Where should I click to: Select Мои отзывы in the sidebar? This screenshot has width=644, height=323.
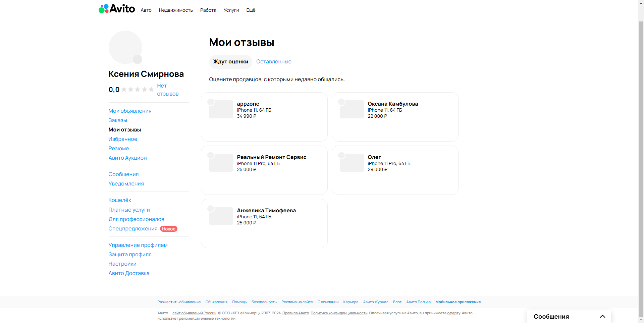point(124,129)
